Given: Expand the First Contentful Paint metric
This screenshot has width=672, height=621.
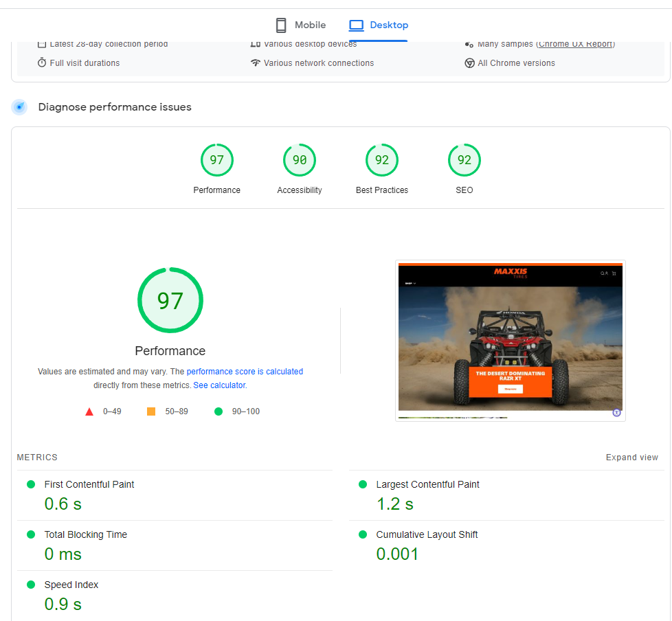Looking at the screenshot, I should (x=89, y=484).
